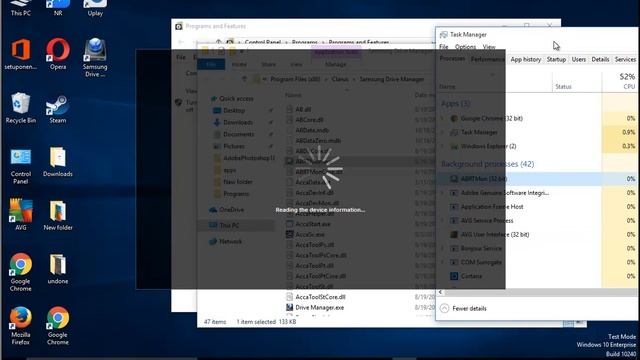The image size is (640, 360).
Task: Open the New folder desktop icon
Action: tap(58, 216)
